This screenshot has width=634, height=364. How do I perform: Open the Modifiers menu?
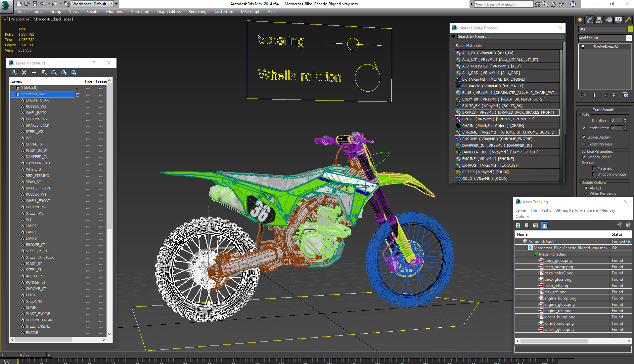tap(114, 12)
